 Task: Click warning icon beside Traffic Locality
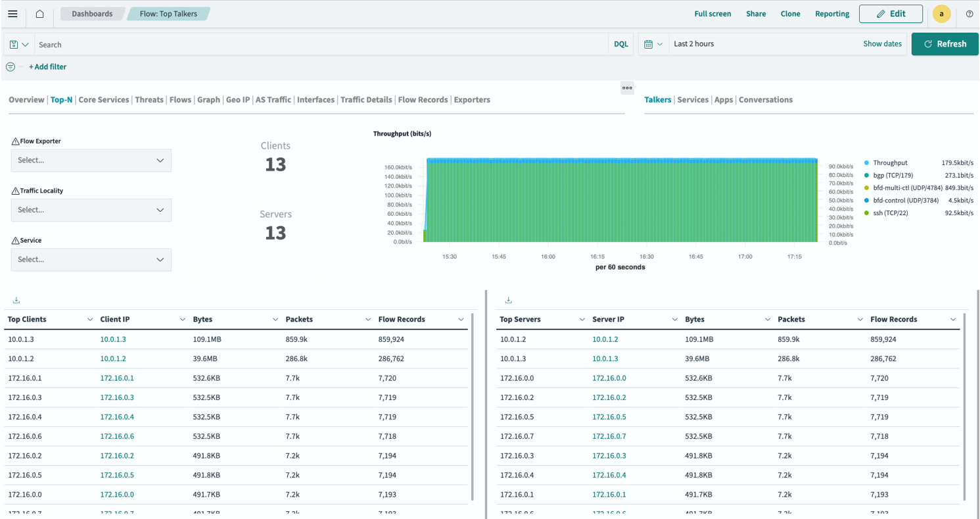(15, 191)
